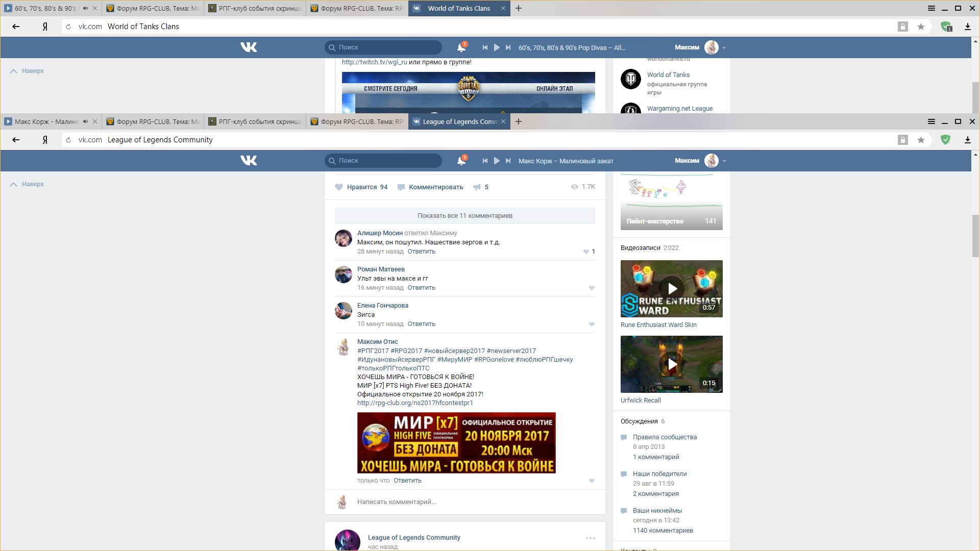Skip to next track in League window player

508,161
